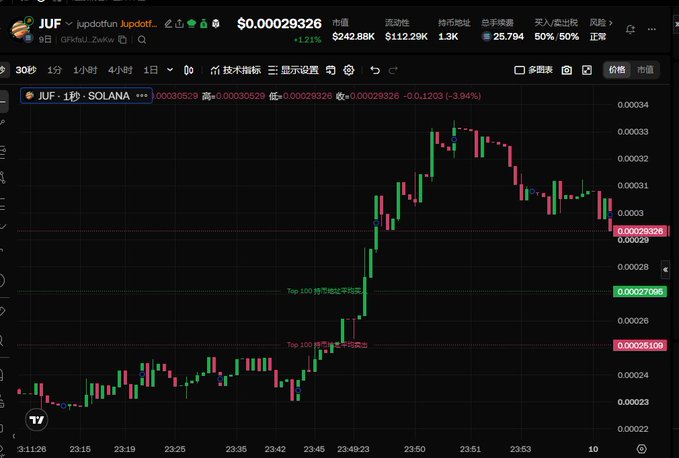Click the red 0.00025109 price tag
This screenshot has height=458, width=679.
[640, 345]
